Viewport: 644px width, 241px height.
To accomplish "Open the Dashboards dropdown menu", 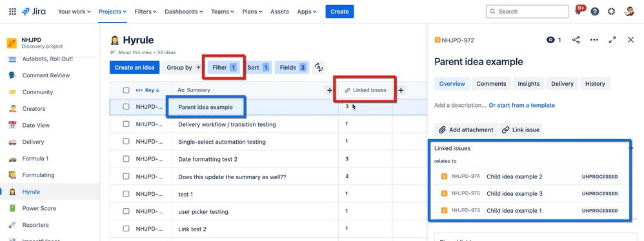I will [184, 12].
